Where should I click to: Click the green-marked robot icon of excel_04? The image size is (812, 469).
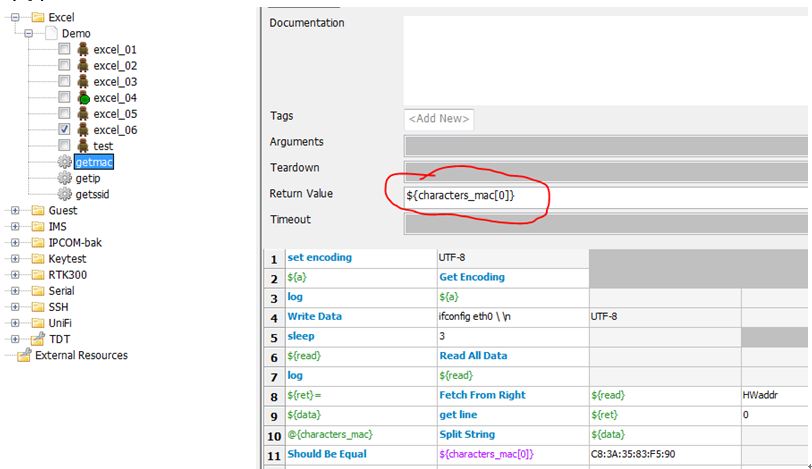(83, 98)
